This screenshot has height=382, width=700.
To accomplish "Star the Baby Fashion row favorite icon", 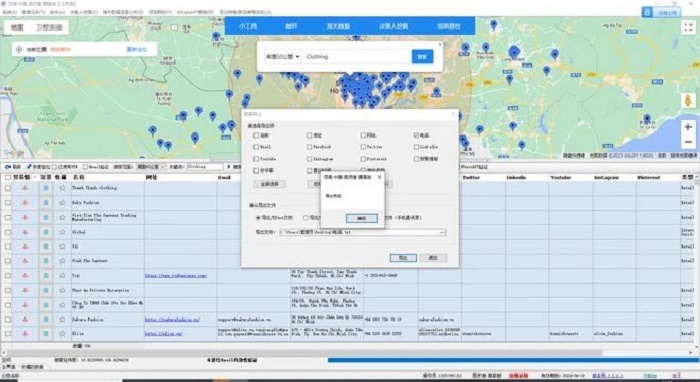I will [62, 203].
